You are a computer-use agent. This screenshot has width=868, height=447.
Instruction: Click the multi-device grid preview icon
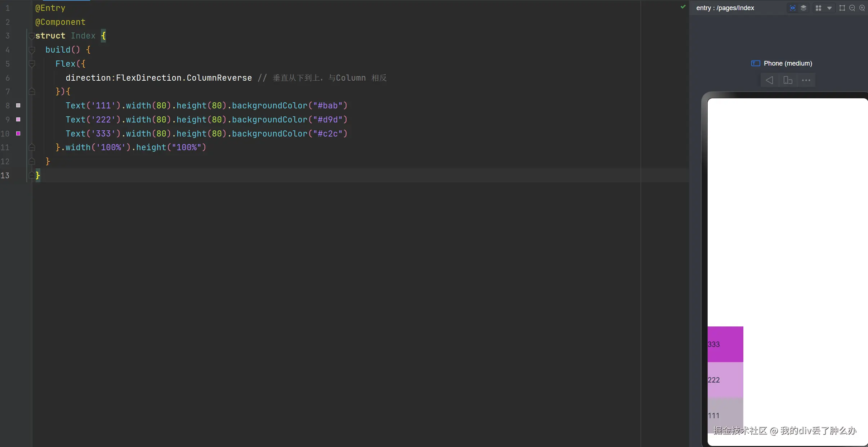coord(819,8)
